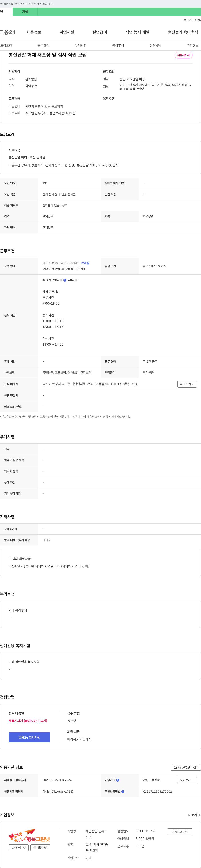This screenshot has height=868, width=201.
Task: Jump to the 복리후생 section tab
Action: pos(118,45)
